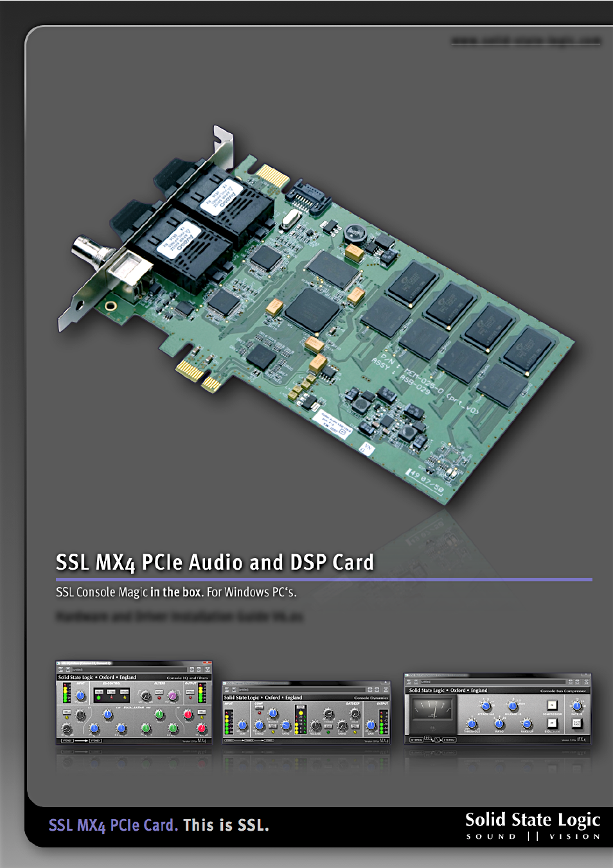Toggle the Sidechain IN button
This screenshot has height=868, width=613.
click(552, 723)
